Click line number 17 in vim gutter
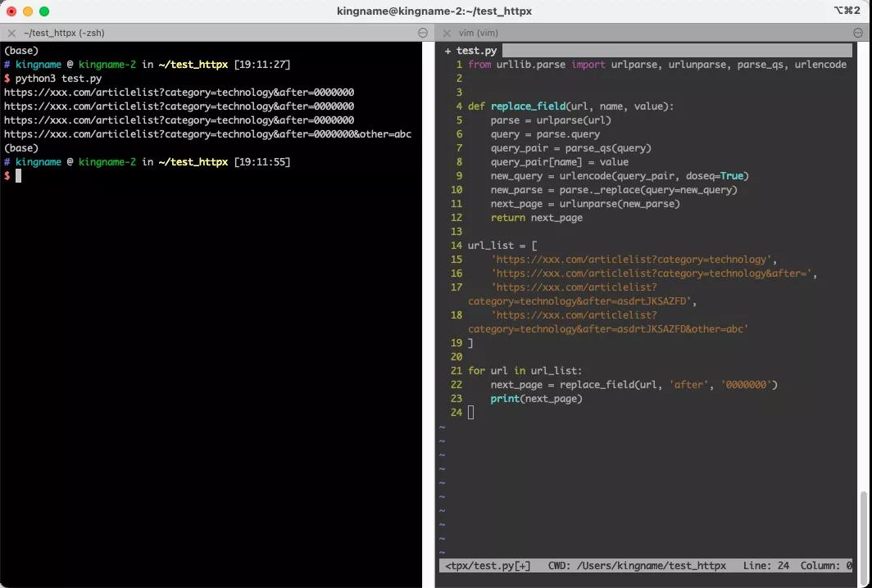The height and width of the screenshot is (588, 872). [456, 287]
